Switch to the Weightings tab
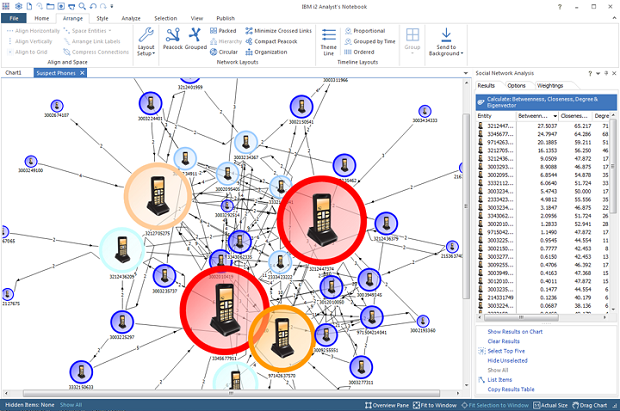 coord(550,86)
